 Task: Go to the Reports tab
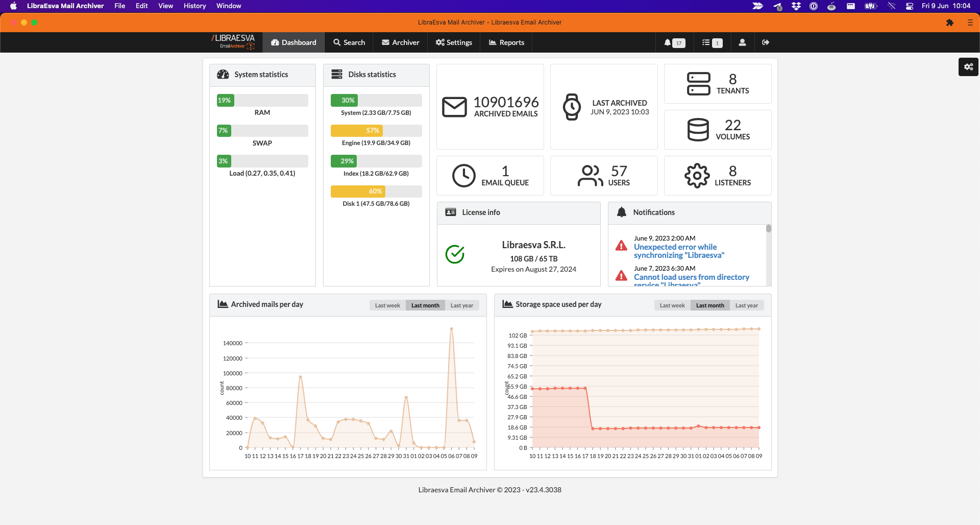(507, 43)
